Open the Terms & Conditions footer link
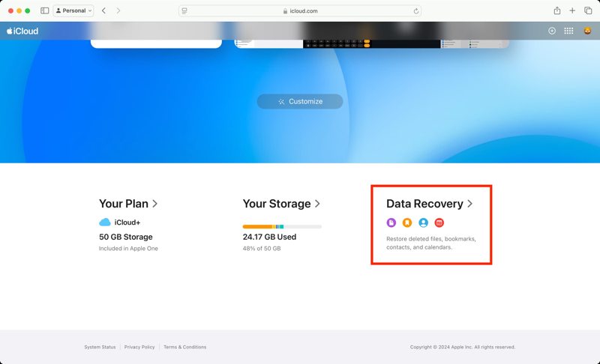 click(x=184, y=347)
